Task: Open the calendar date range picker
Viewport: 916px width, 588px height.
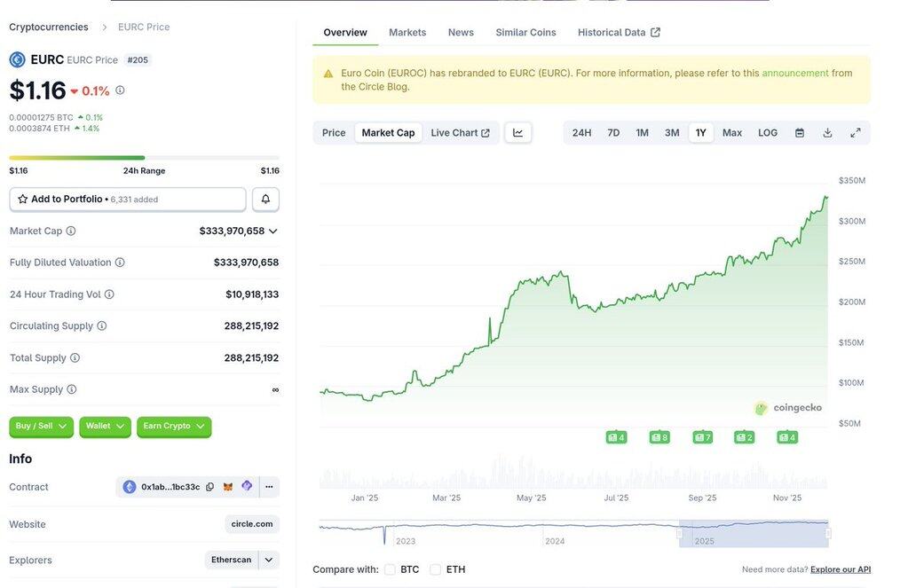Action: (800, 133)
